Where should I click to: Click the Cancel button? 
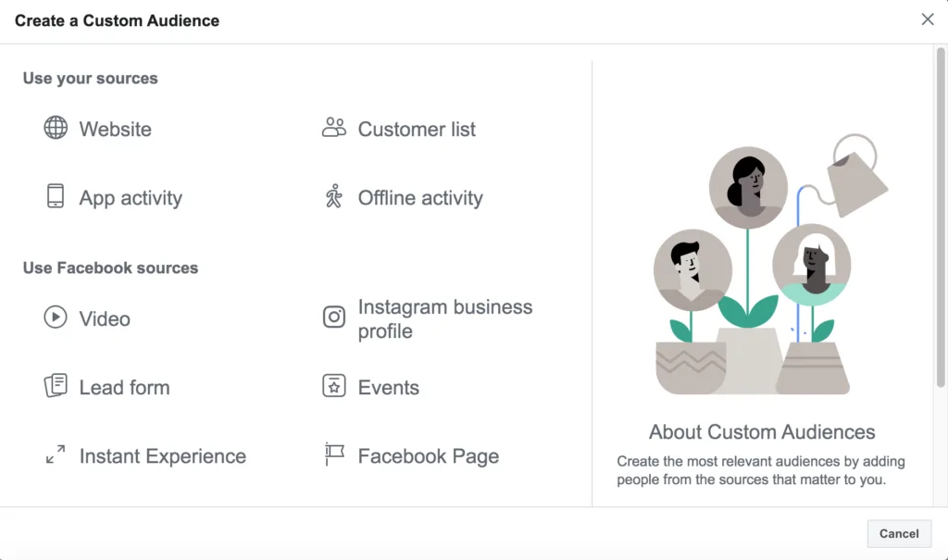tap(899, 533)
